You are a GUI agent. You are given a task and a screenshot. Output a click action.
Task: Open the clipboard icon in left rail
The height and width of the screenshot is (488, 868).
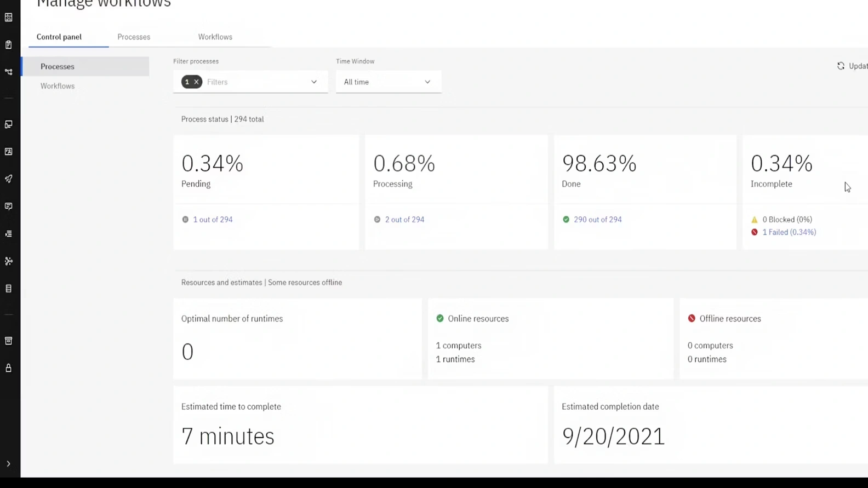click(x=9, y=45)
